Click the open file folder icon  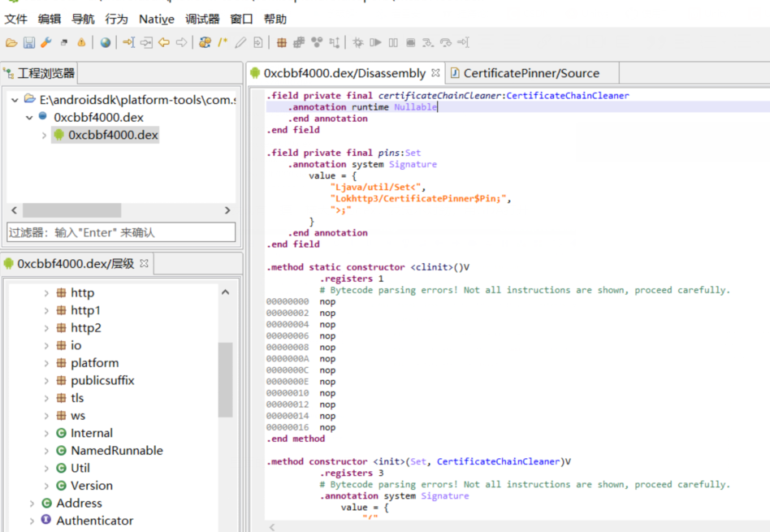pos(11,42)
